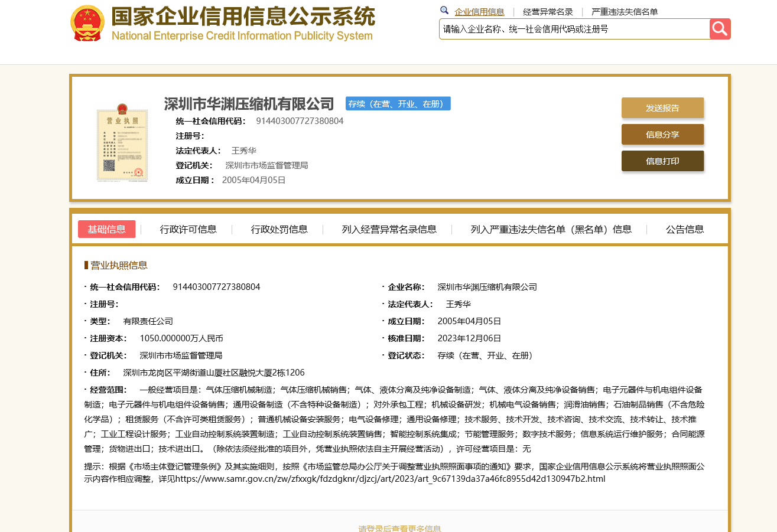Viewport: 777px width, 532px height.
Task: Switch to the 基础信息 tab
Action: coord(106,229)
